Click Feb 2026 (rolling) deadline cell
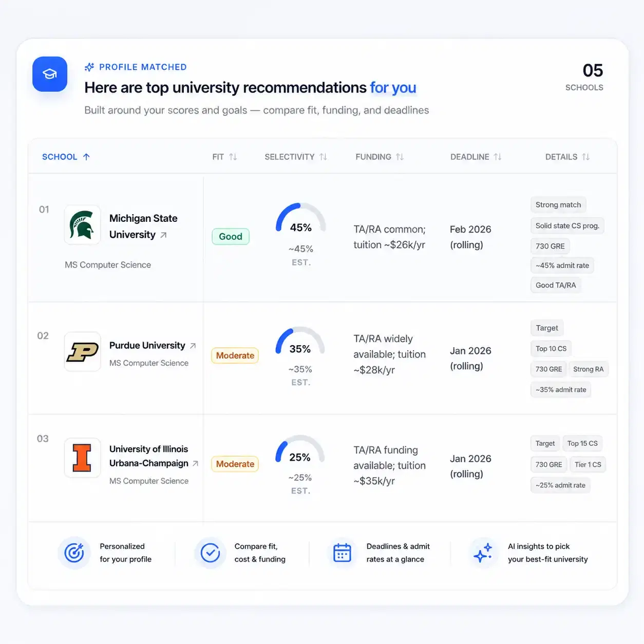Image resolution: width=644 pixels, height=644 pixels. coord(470,237)
